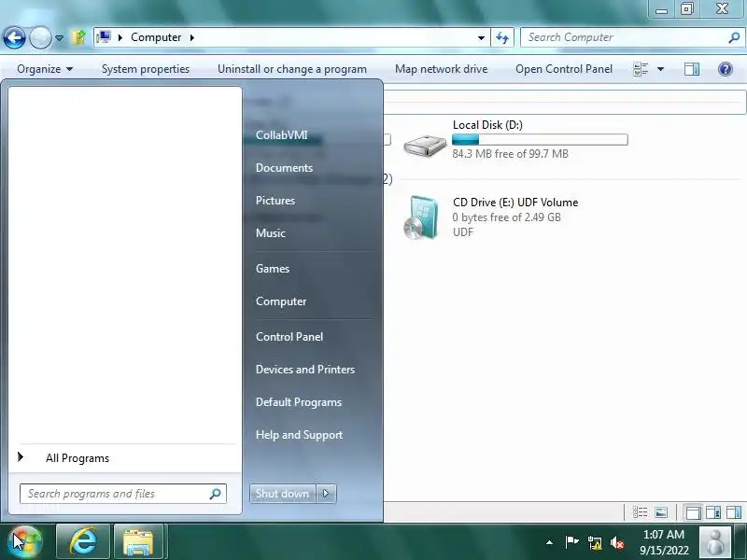Toggle the right pane layout button

(734, 512)
